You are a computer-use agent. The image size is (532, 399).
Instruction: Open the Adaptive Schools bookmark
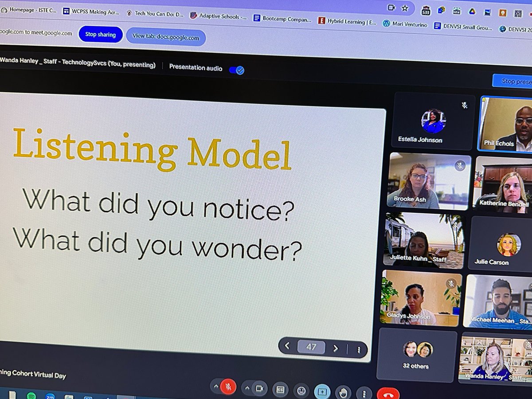click(218, 17)
